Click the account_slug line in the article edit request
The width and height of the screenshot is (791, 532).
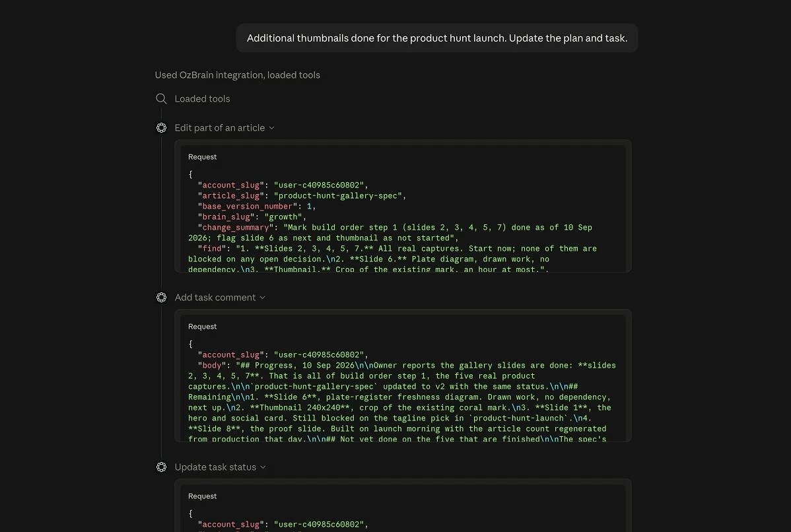(x=283, y=185)
